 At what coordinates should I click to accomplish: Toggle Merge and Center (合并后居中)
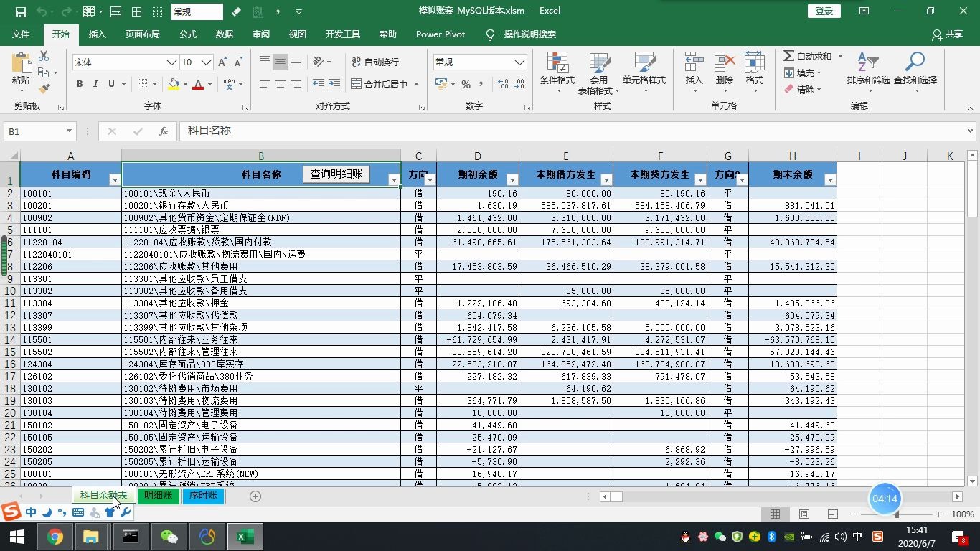[380, 85]
